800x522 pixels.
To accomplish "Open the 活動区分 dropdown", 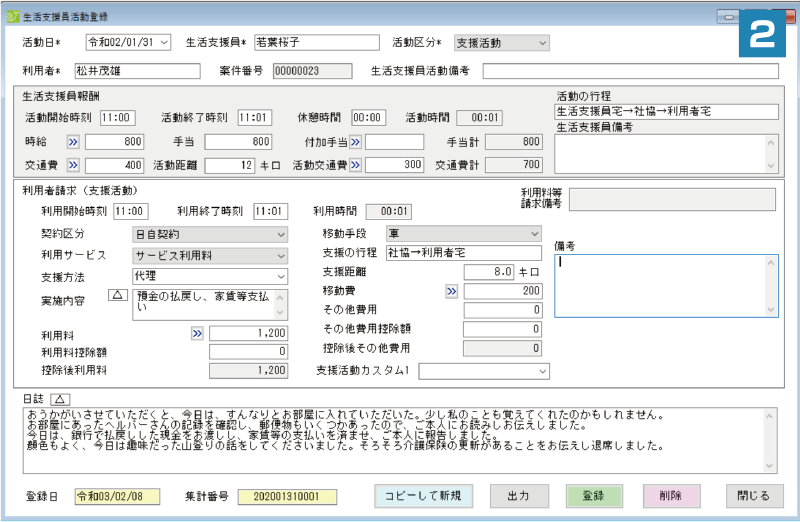I will coord(542,43).
